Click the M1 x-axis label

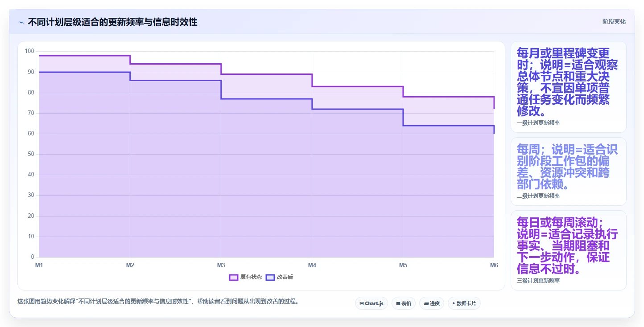point(39,265)
